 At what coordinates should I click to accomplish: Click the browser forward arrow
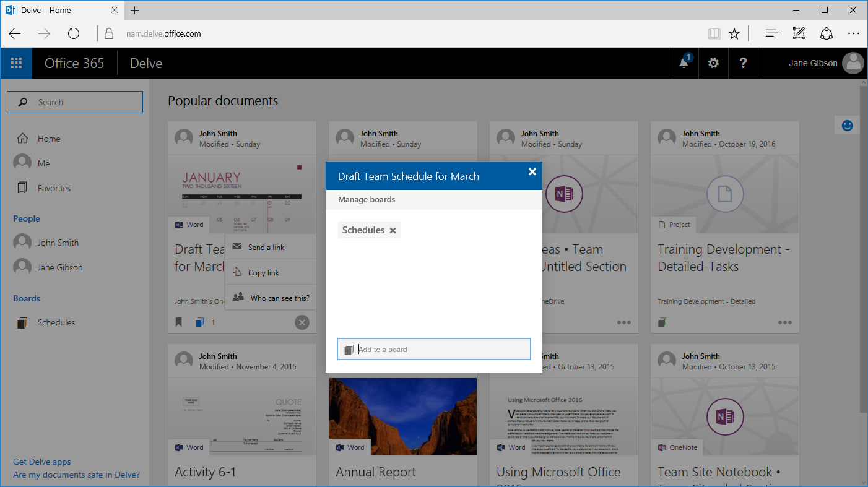click(44, 33)
